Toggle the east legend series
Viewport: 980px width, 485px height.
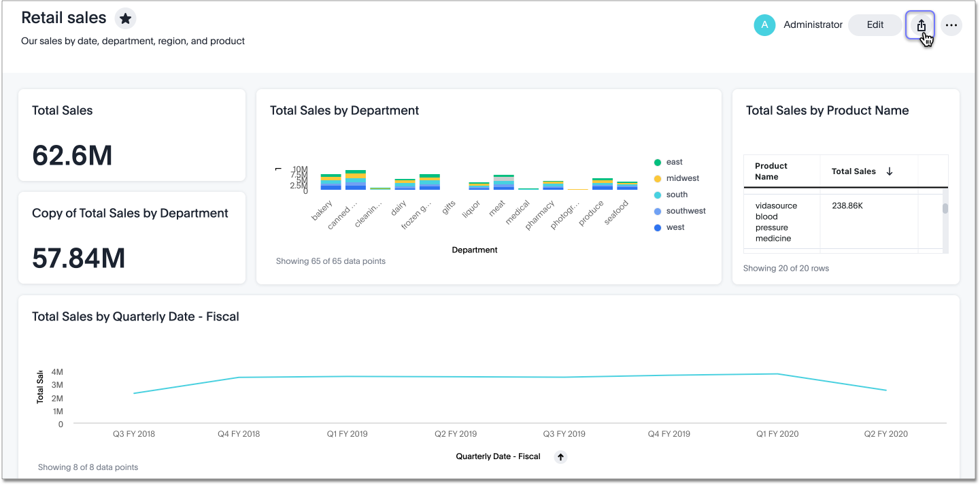[674, 162]
